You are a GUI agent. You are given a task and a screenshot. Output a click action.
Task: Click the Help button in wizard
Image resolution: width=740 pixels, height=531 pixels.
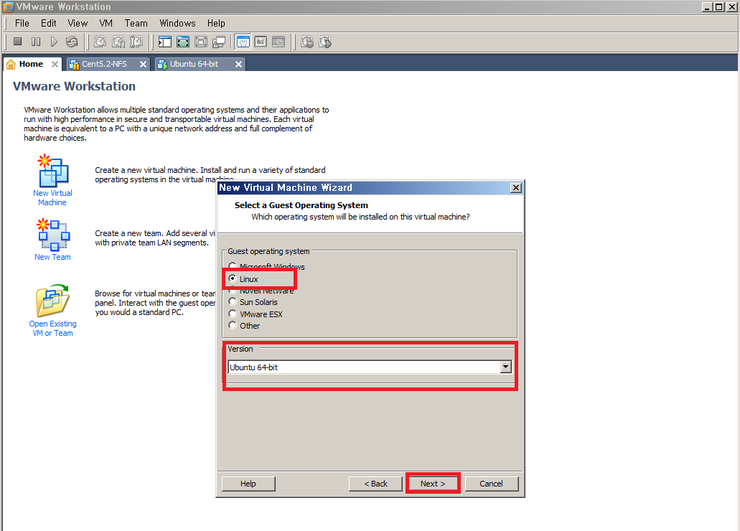248,483
